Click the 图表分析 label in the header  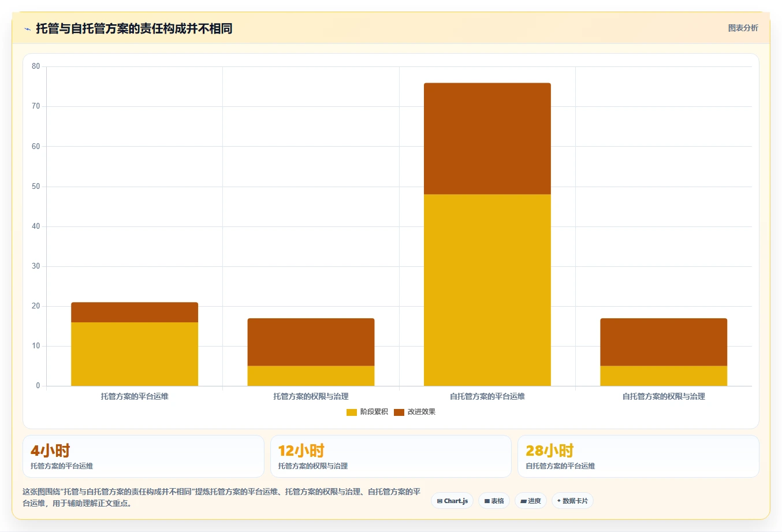743,28
